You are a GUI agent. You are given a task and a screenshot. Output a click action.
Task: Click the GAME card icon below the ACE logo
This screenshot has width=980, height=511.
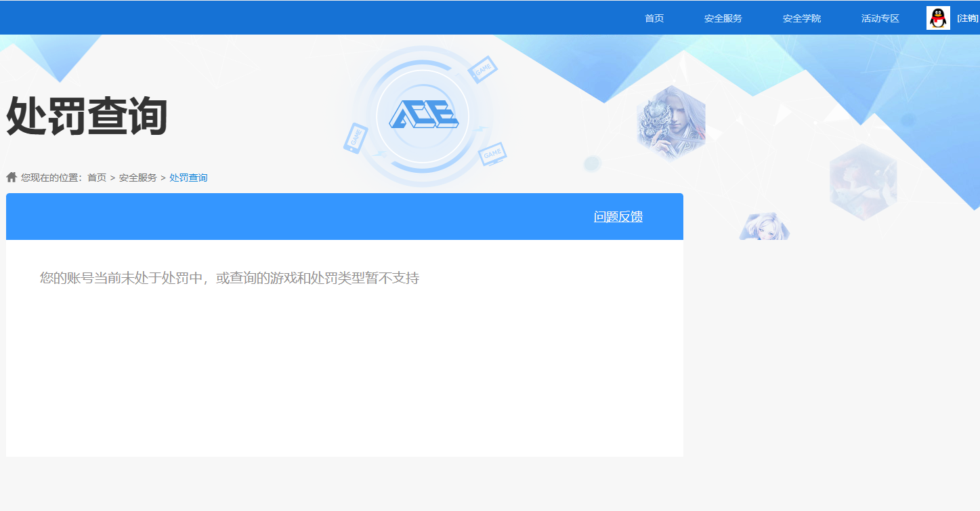point(491,152)
